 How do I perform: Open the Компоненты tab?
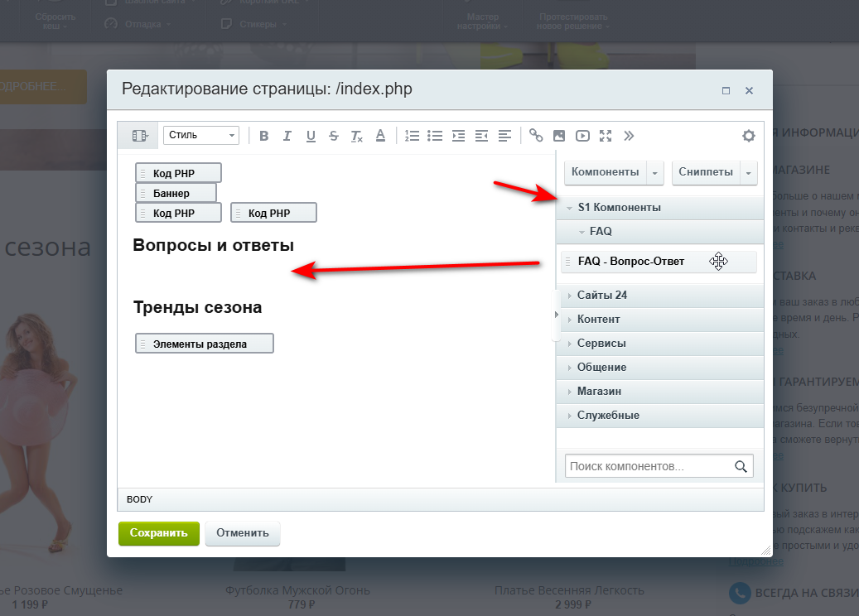[605, 172]
